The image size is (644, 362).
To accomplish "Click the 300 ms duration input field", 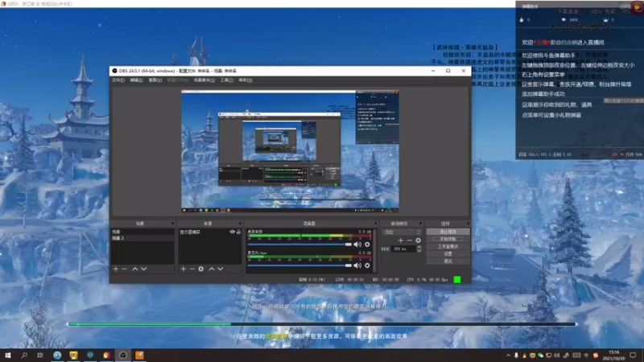I will click(404, 249).
